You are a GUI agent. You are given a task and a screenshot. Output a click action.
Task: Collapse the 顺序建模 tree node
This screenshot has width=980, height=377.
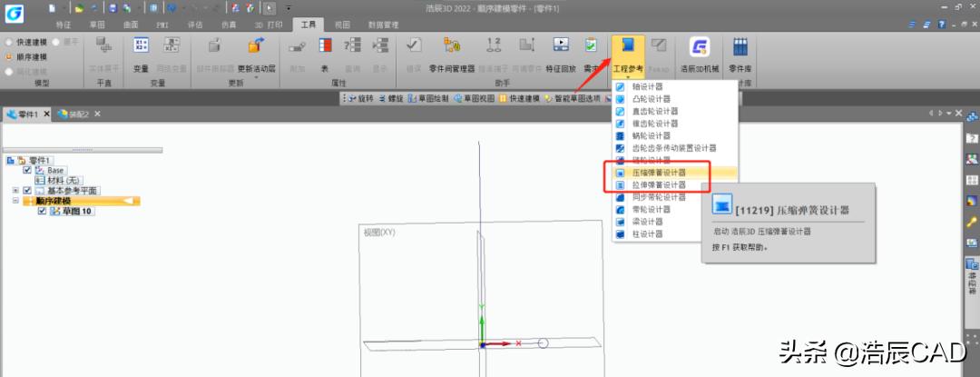[15, 201]
